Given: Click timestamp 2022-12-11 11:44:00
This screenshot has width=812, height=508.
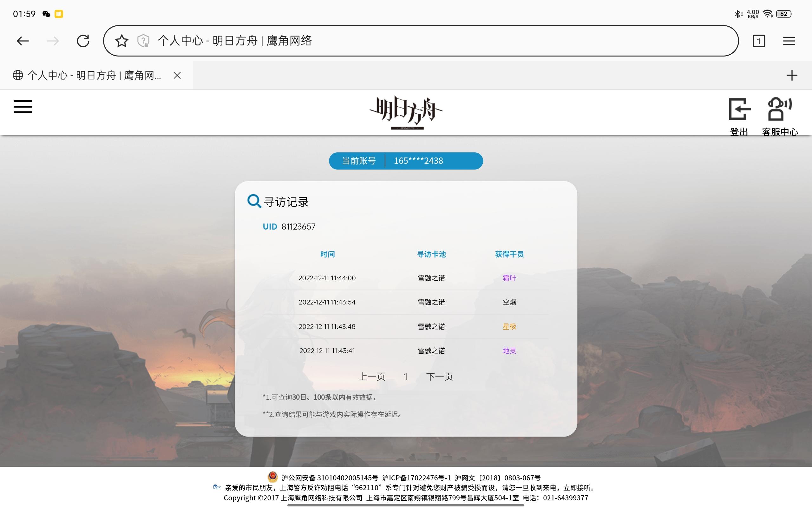Looking at the screenshot, I should coord(327,278).
